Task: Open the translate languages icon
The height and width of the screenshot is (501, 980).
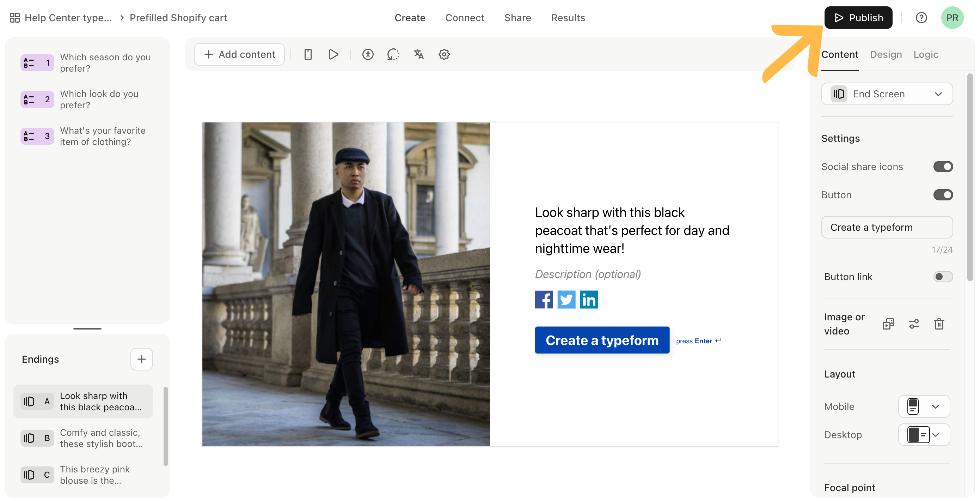Action: (418, 54)
